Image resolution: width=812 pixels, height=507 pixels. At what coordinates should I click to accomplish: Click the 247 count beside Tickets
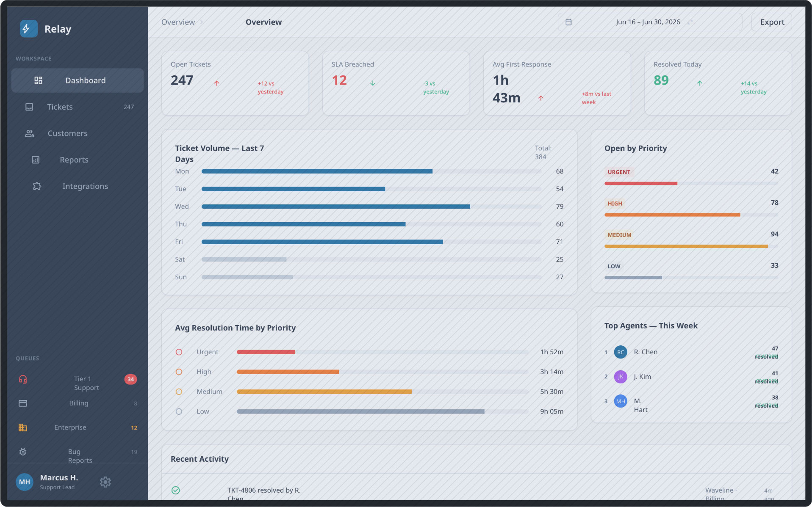click(129, 107)
